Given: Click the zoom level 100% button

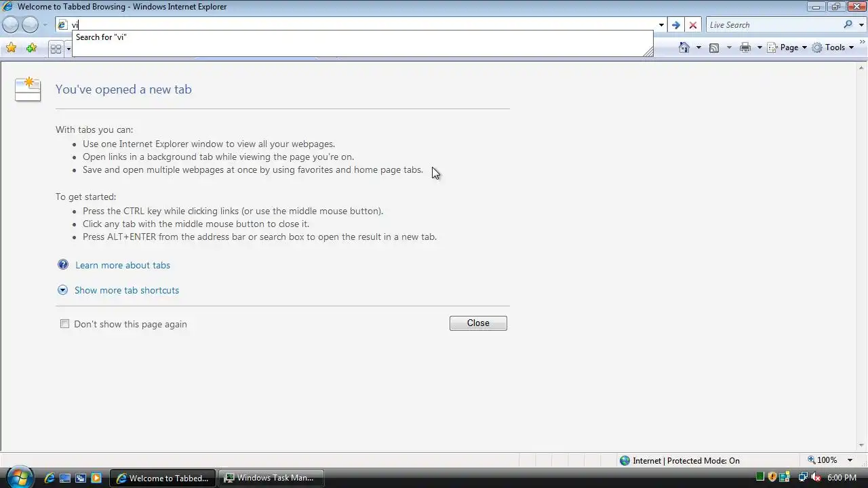Looking at the screenshot, I should pos(822,460).
